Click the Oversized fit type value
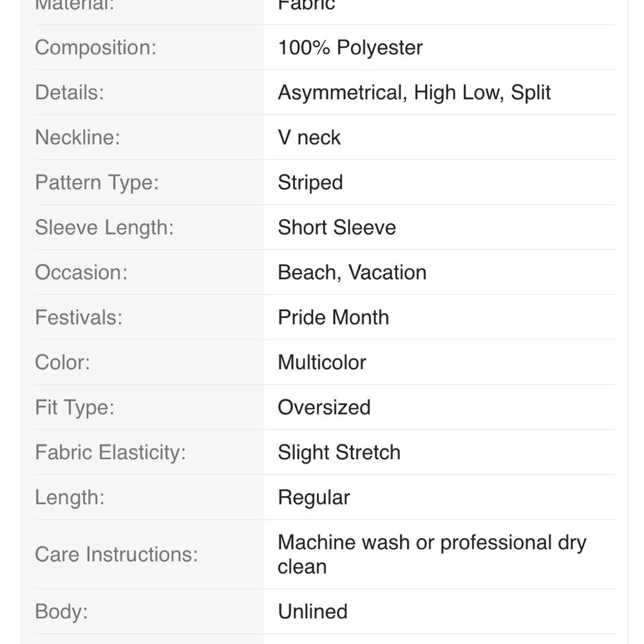Screen dimensions: 644x644 (324, 407)
